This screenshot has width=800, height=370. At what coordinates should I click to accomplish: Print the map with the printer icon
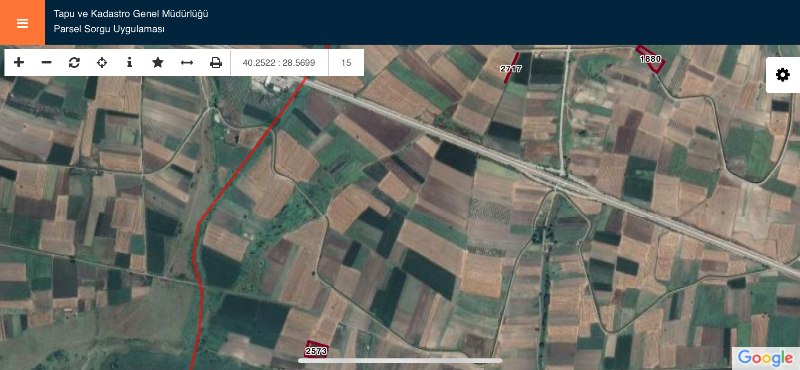[216, 62]
